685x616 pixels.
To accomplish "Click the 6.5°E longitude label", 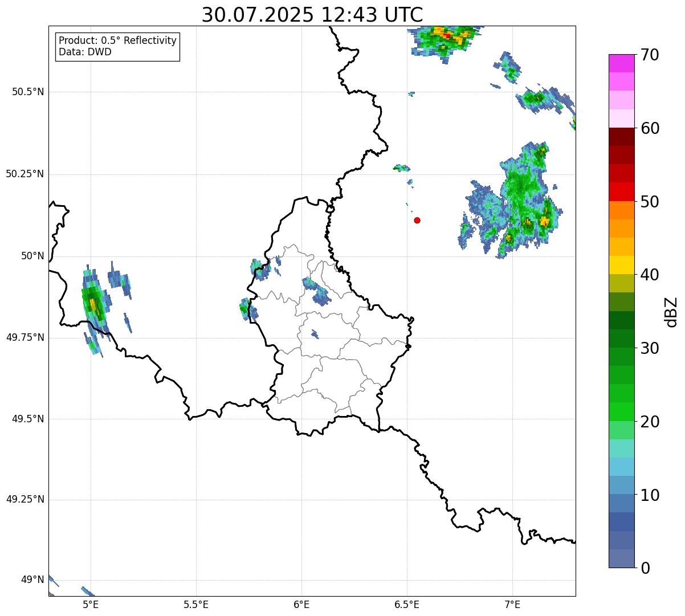I will pyautogui.click(x=407, y=604).
